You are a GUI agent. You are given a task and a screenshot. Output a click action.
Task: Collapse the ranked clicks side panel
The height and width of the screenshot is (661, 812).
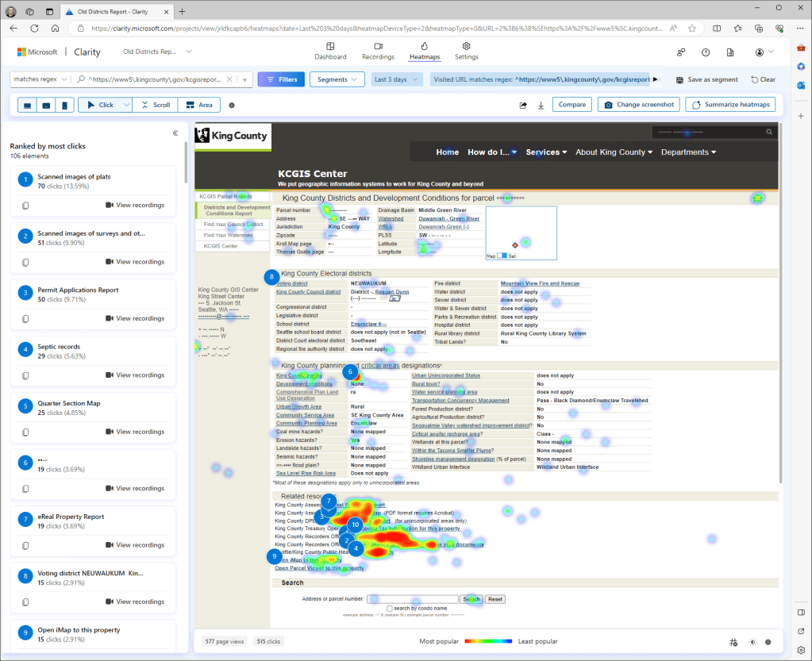pos(175,133)
